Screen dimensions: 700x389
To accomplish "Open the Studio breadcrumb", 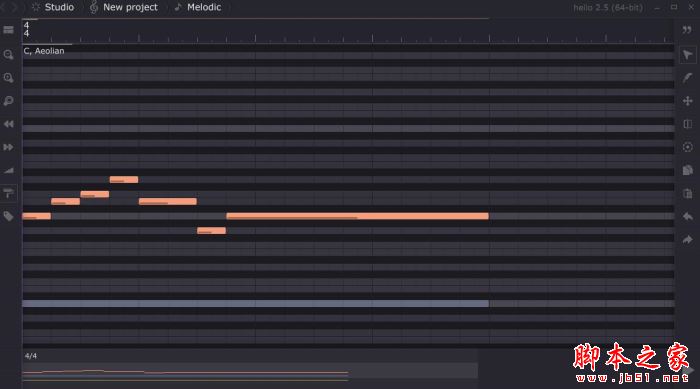I will (x=53, y=7).
